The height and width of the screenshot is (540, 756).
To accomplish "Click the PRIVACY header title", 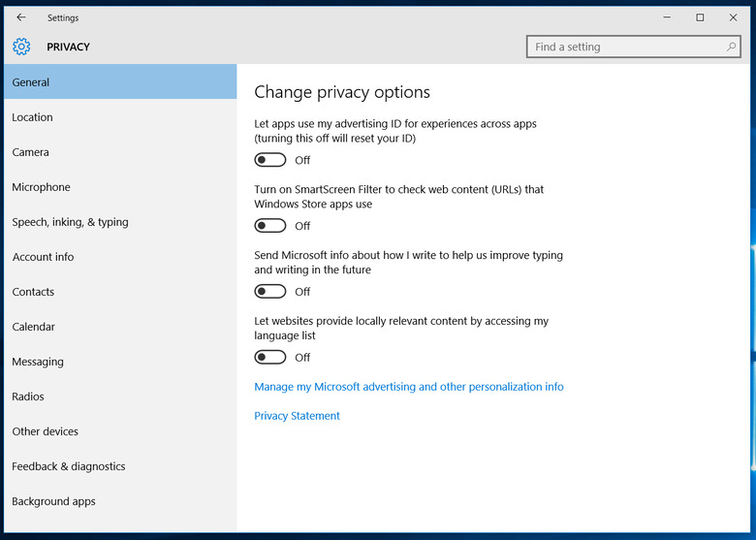I will pos(68,47).
